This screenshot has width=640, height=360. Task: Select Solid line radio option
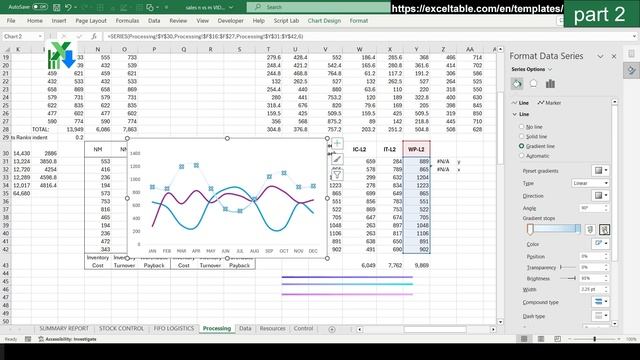tap(521, 136)
